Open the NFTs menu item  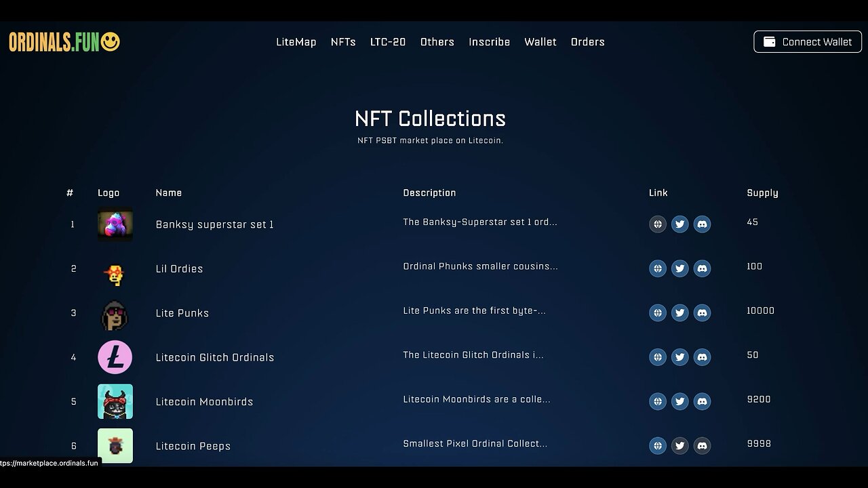pos(343,42)
